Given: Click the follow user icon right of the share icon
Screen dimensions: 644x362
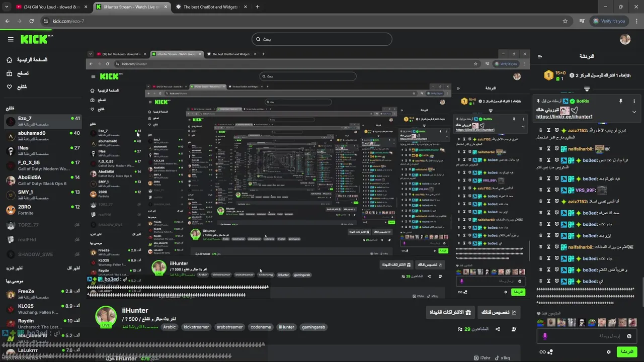Looking at the screenshot, I should click(x=514, y=329).
